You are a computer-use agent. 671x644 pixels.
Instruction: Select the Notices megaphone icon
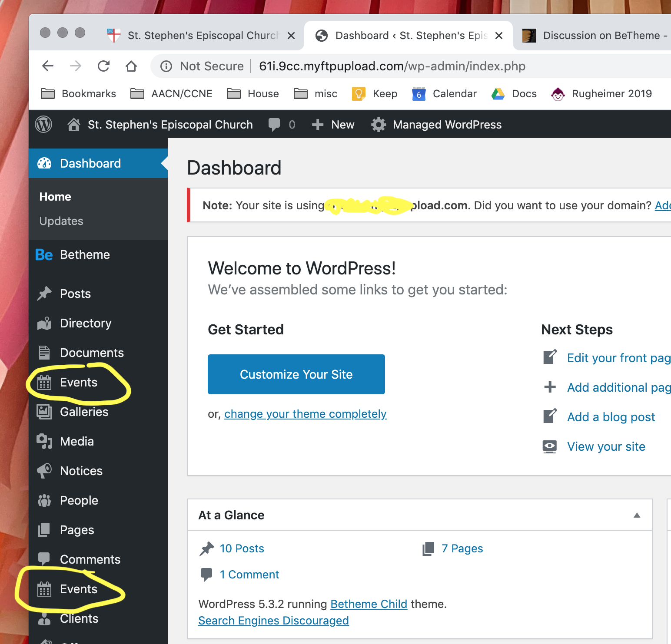pos(44,471)
